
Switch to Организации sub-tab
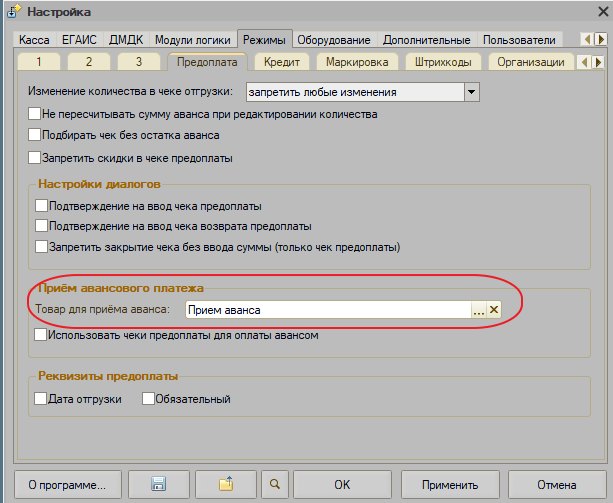click(x=531, y=62)
